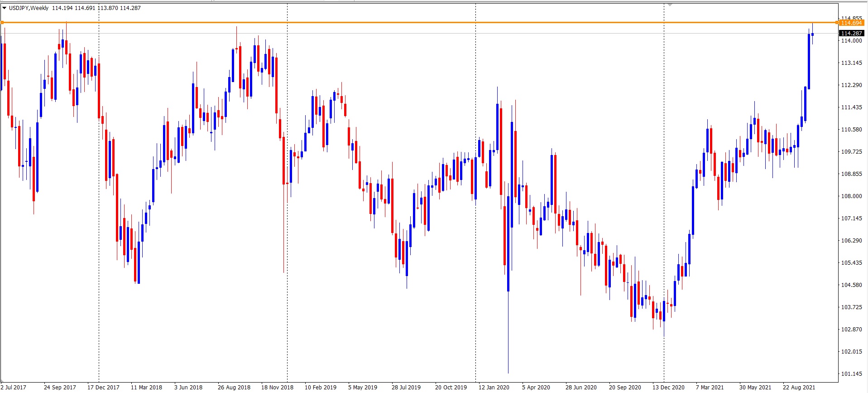Image resolution: width=868 pixels, height=393 pixels.
Task: Click the 7 Mar 2021 date label
Action: click(710, 387)
